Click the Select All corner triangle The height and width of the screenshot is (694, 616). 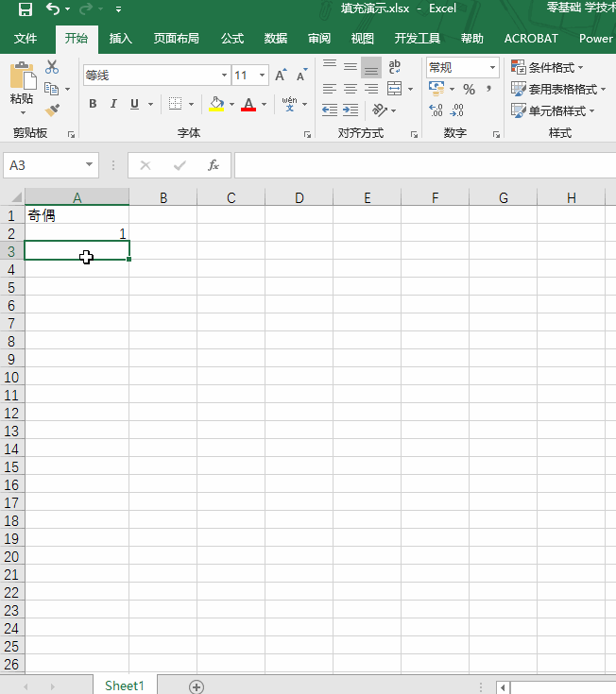tap(16, 196)
